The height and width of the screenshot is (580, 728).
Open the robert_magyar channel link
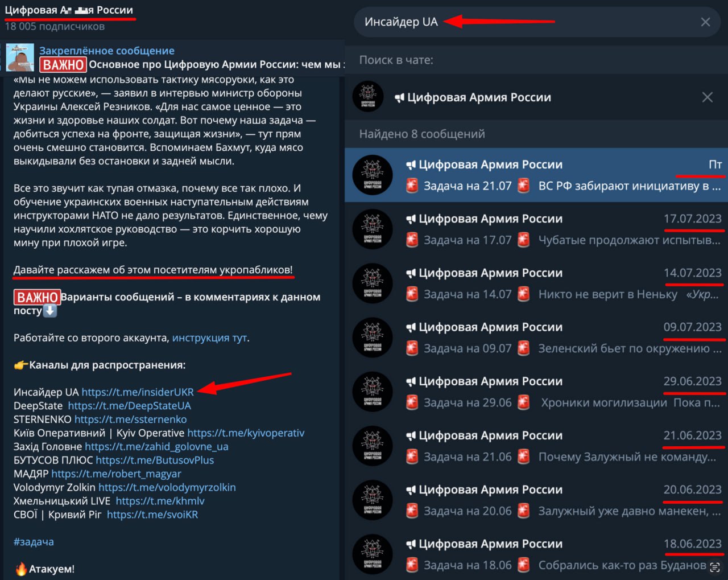116,474
